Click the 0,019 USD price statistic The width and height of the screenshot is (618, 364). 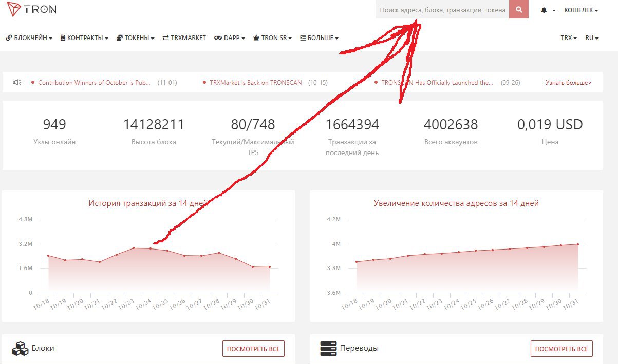(x=550, y=131)
